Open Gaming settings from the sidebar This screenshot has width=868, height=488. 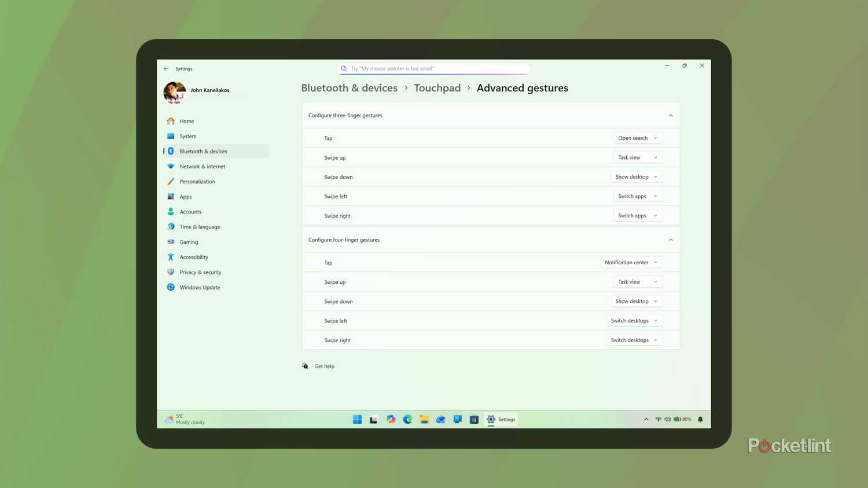tap(188, 242)
